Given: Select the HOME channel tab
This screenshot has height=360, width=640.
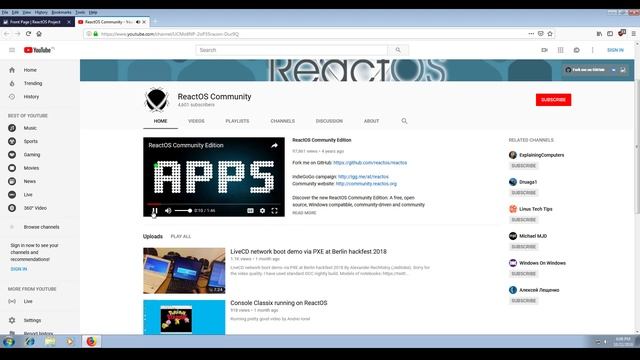Looking at the screenshot, I should click(160, 121).
